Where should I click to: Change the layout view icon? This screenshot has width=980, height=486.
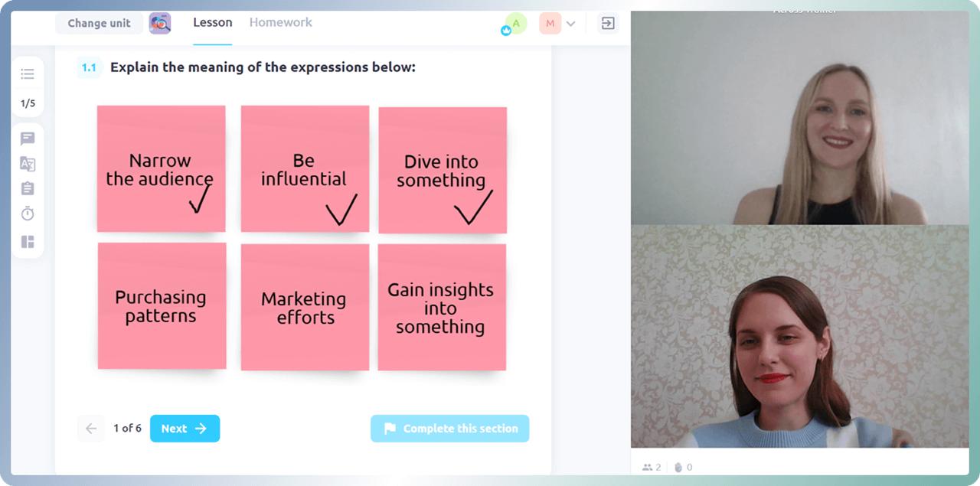coord(28,242)
